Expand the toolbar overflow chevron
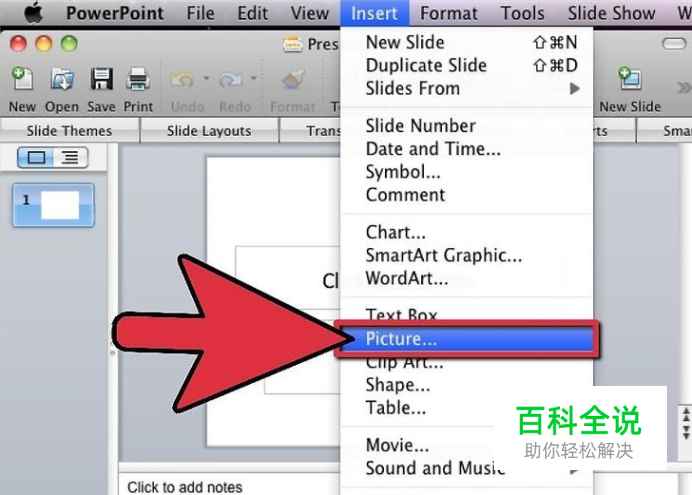 (684, 87)
